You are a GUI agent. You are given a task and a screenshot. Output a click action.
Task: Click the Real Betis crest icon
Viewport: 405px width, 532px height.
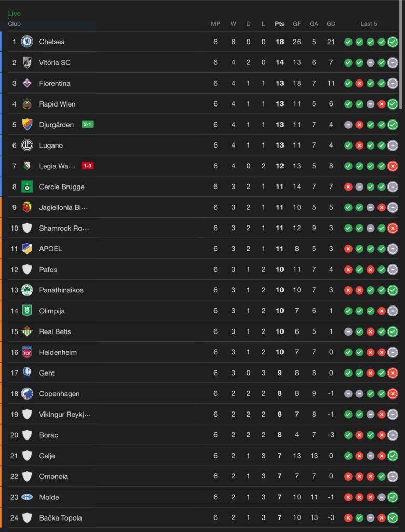(x=27, y=331)
